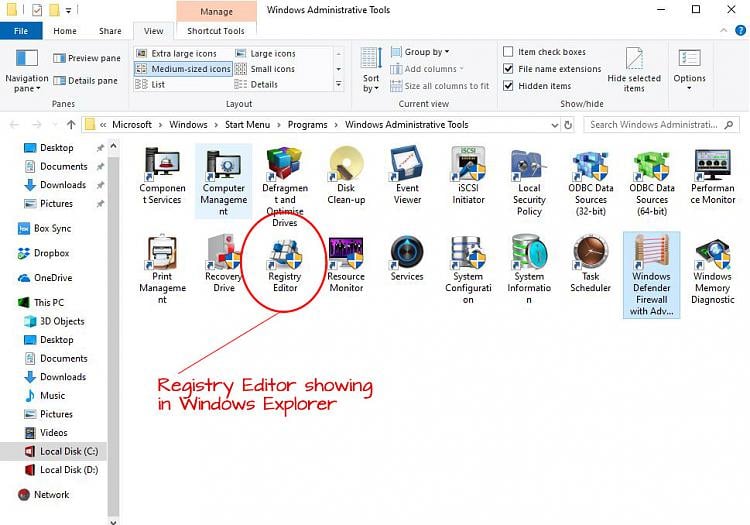Open OneDrive in navigation pane
The height and width of the screenshot is (525, 750).
pos(45,278)
